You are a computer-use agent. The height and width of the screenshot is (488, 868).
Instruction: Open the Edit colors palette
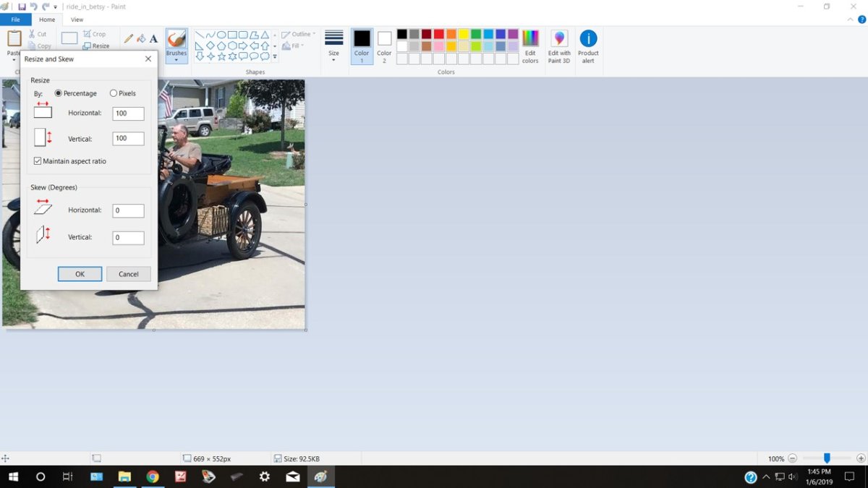coord(530,46)
